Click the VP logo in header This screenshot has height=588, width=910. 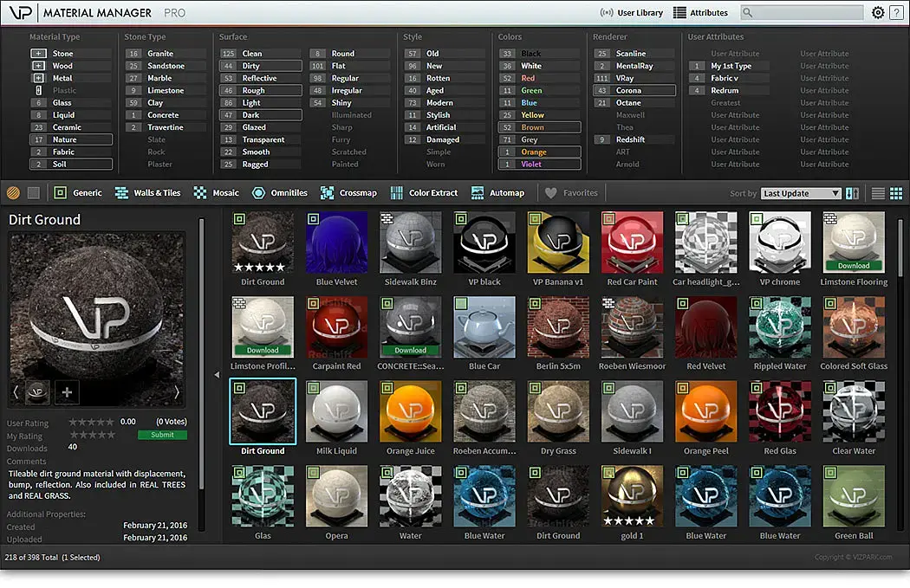point(20,12)
